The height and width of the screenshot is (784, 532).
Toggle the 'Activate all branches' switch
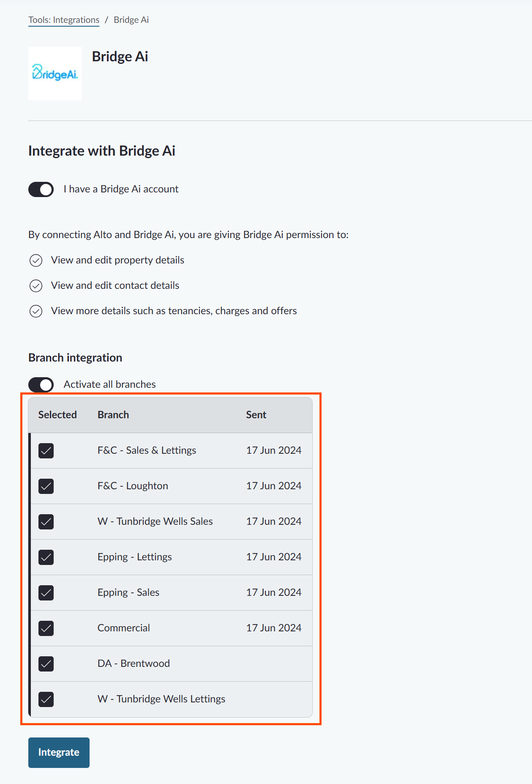(x=41, y=385)
